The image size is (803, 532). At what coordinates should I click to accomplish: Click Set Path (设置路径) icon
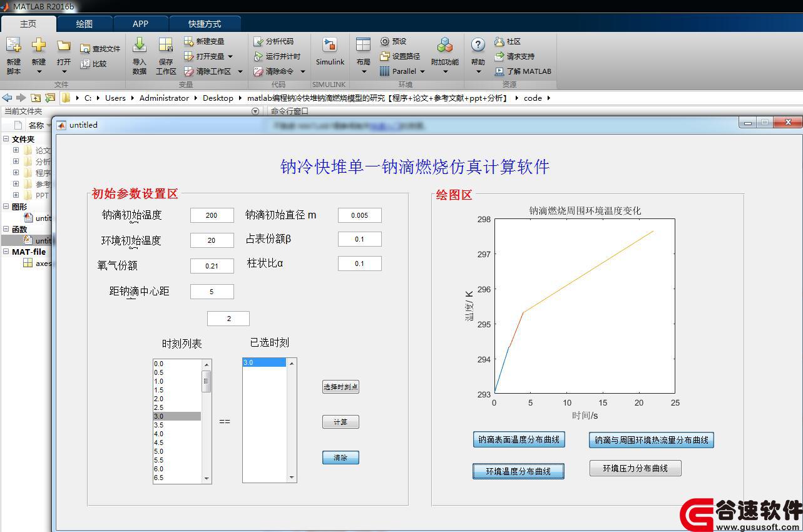tap(385, 56)
